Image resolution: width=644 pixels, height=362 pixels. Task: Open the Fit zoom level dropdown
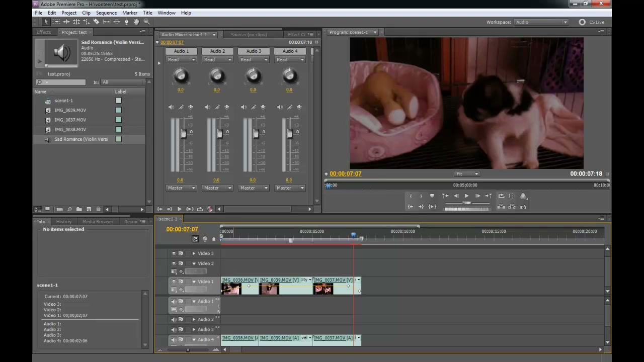click(x=467, y=174)
